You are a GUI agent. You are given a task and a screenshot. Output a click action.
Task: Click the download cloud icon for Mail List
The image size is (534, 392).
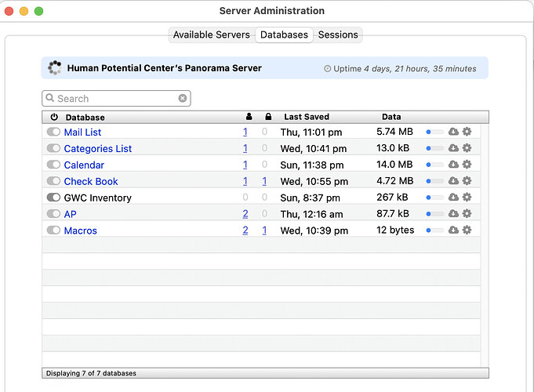coord(453,132)
